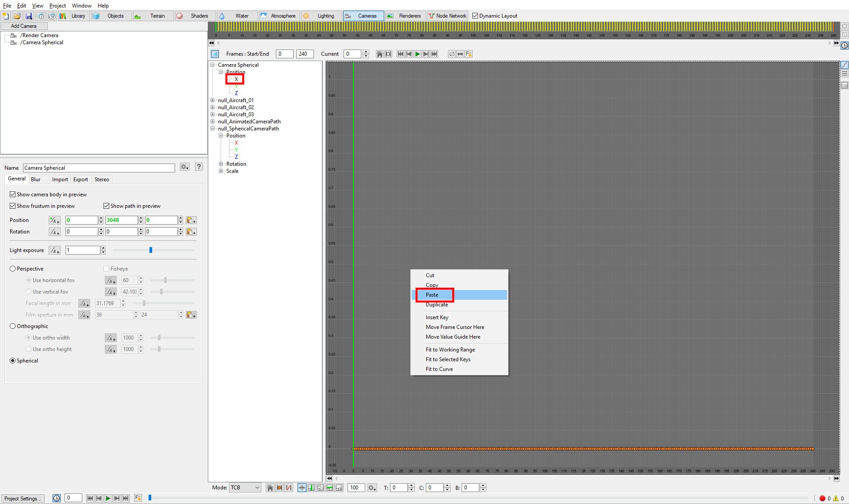This screenshot has height=504, width=849.
Task: Click the copy/paste icon on Position row
Action: click(x=191, y=220)
